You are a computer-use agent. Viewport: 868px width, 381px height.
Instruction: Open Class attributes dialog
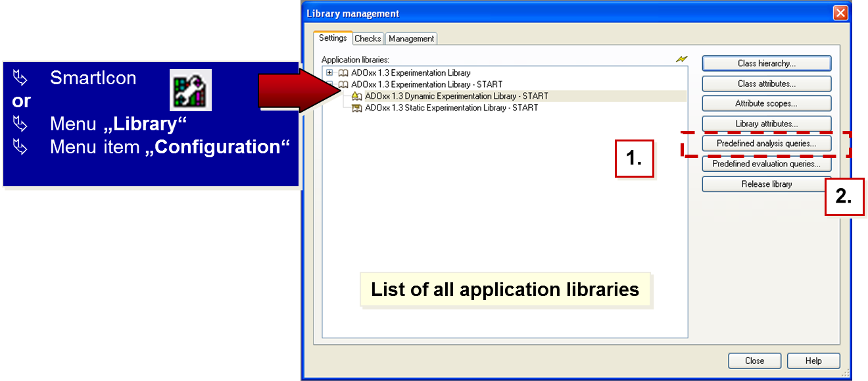pos(767,84)
